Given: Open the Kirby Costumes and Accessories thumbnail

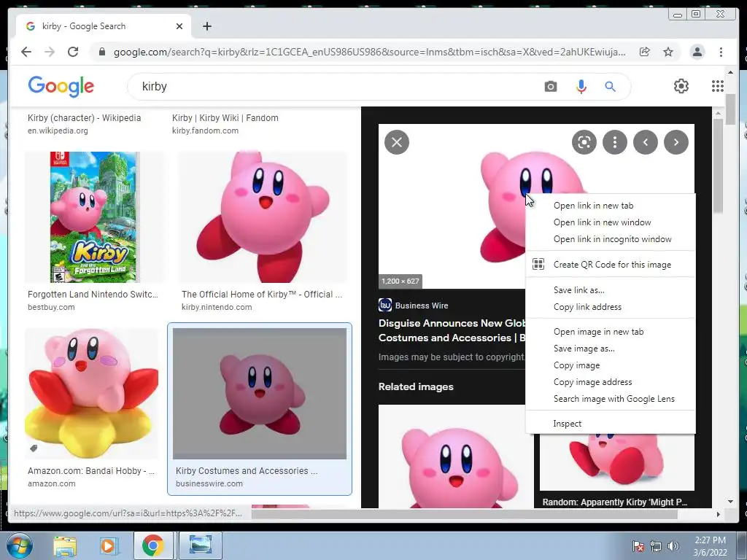Looking at the screenshot, I should (x=260, y=393).
